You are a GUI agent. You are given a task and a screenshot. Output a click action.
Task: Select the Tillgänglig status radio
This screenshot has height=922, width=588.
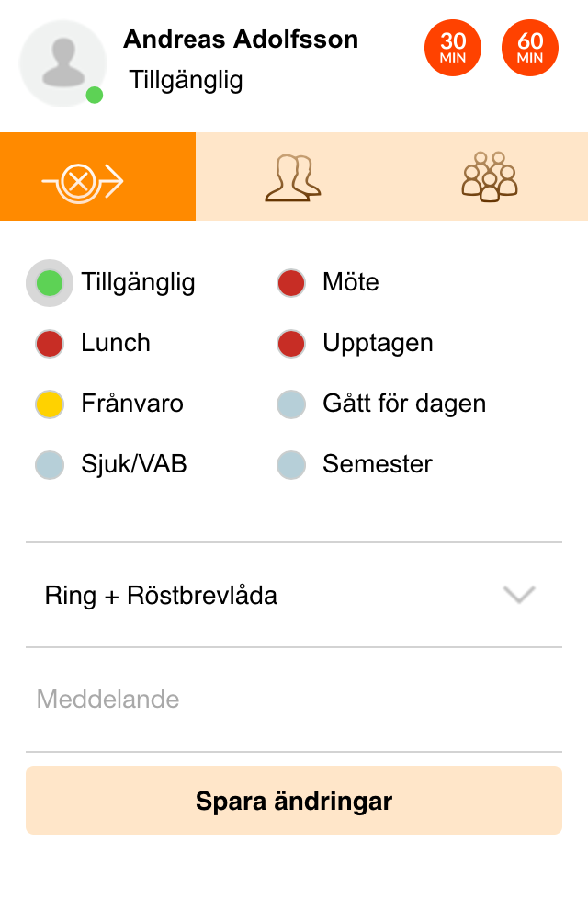coord(50,283)
